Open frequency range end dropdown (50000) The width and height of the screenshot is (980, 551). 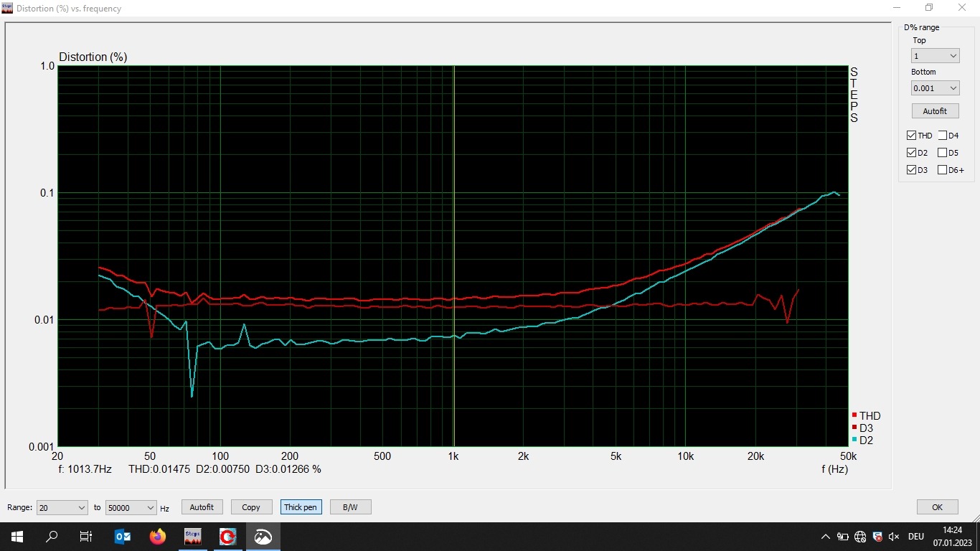tap(131, 507)
